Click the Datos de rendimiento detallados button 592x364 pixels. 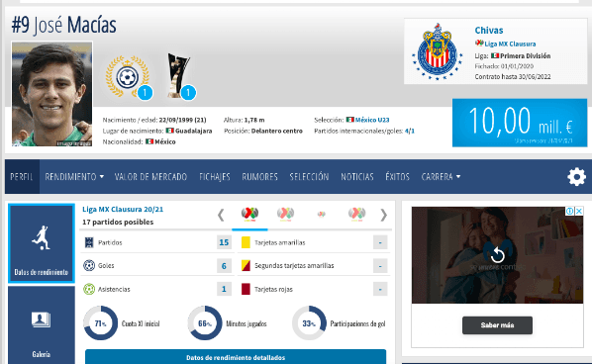[x=236, y=357]
